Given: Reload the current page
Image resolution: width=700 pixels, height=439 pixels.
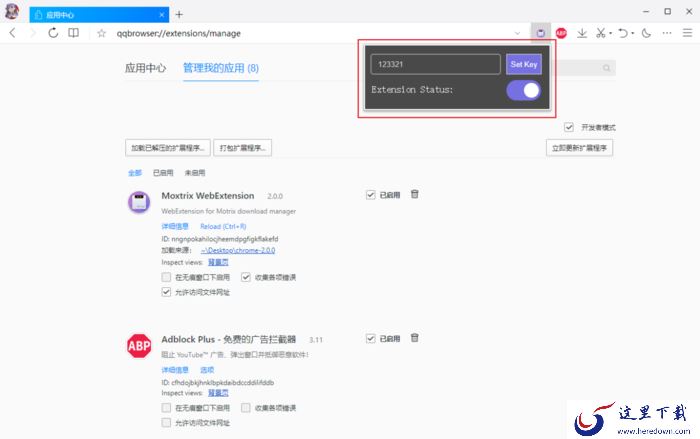Looking at the screenshot, I should click(x=53, y=33).
